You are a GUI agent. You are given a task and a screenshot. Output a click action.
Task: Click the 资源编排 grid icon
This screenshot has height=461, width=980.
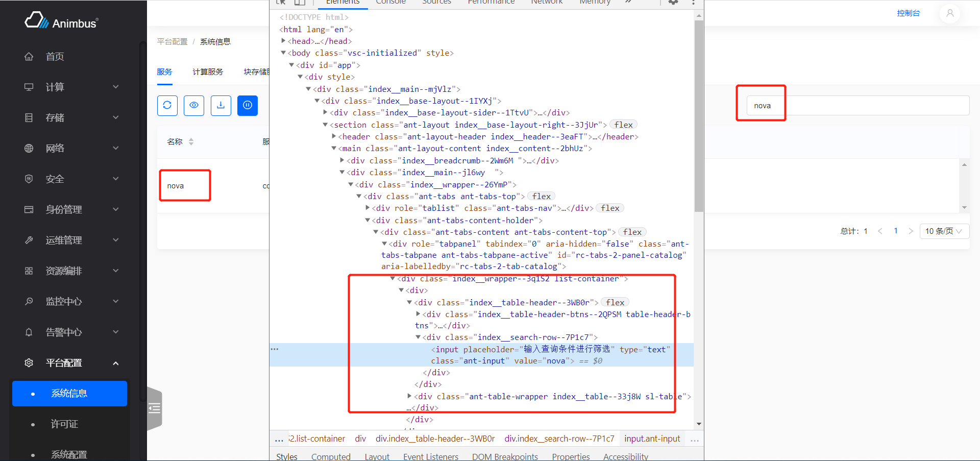(29, 271)
